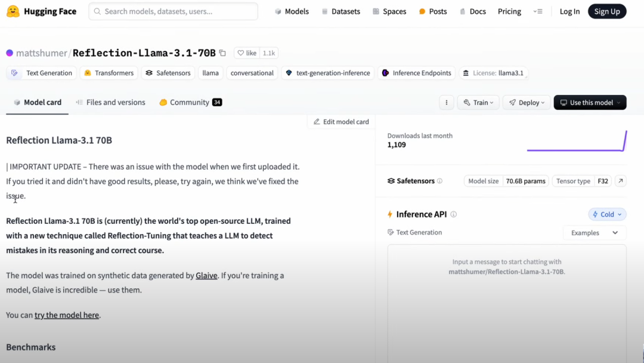
Task: Go to Posts in top navigation
Action: (433, 11)
